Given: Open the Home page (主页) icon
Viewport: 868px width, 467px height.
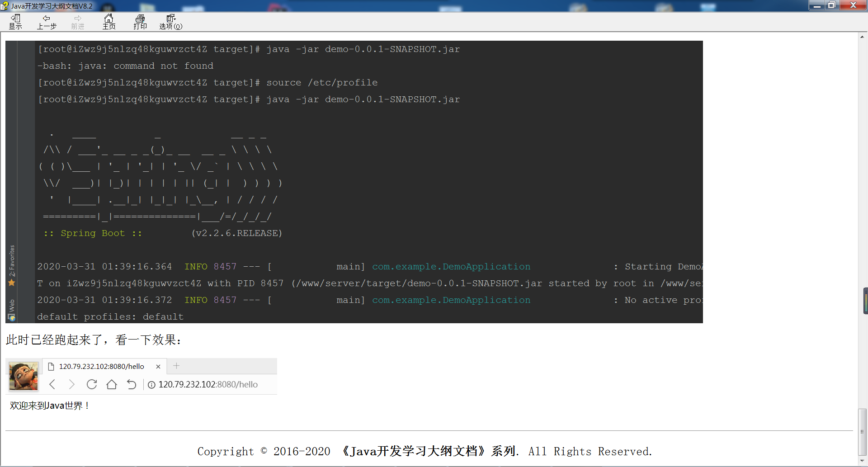Looking at the screenshot, I should pos(109,22).
